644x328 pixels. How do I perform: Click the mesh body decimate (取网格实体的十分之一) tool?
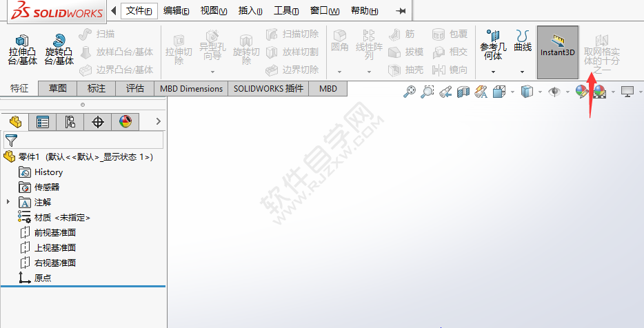point(602,54)
